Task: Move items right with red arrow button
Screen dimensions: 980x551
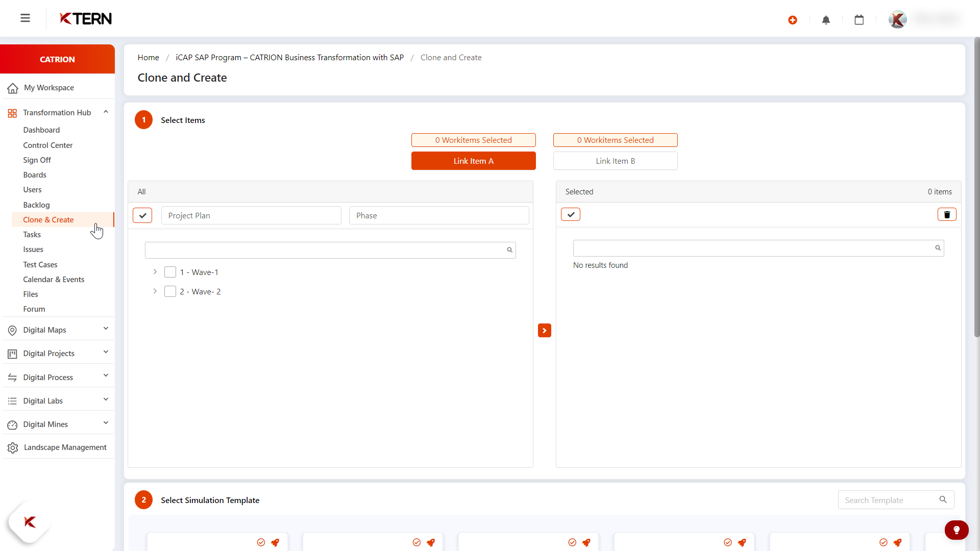Action: [545, 331]
